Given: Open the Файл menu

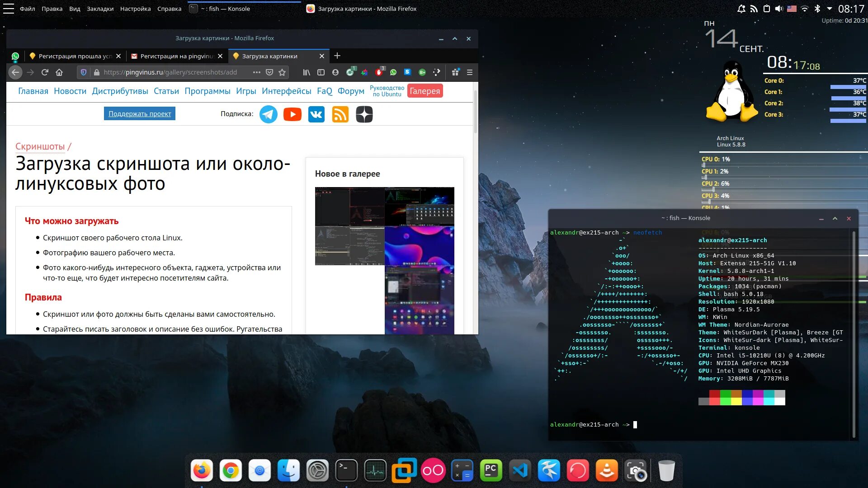Looking at the screenshot, I should 27,9.
